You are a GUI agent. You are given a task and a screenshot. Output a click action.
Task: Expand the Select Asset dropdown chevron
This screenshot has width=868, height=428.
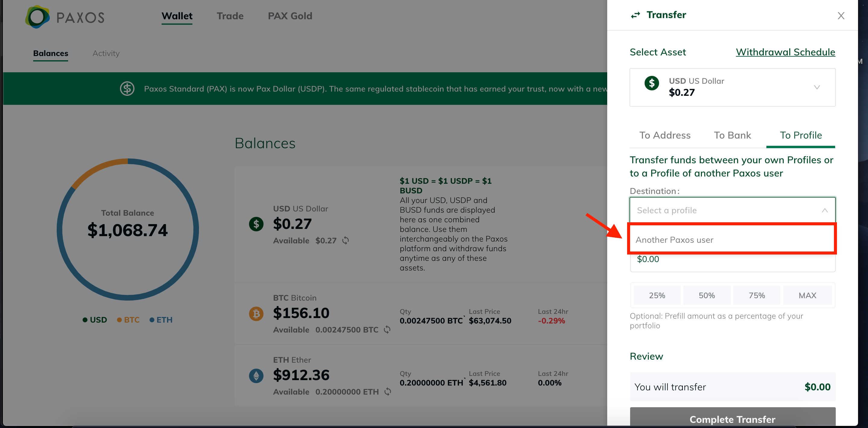pyautogui.click(x=817, y=87)
